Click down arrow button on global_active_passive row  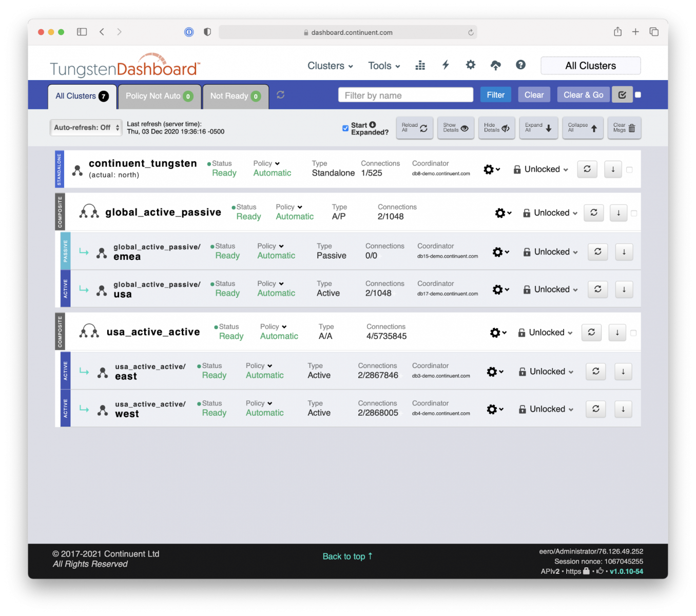(x=618, y=213)
